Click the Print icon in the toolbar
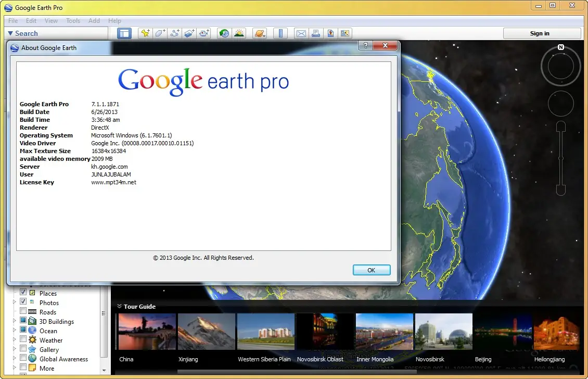Screen dimensions: 588x379 pyautogui.click(x=316, y=33)
